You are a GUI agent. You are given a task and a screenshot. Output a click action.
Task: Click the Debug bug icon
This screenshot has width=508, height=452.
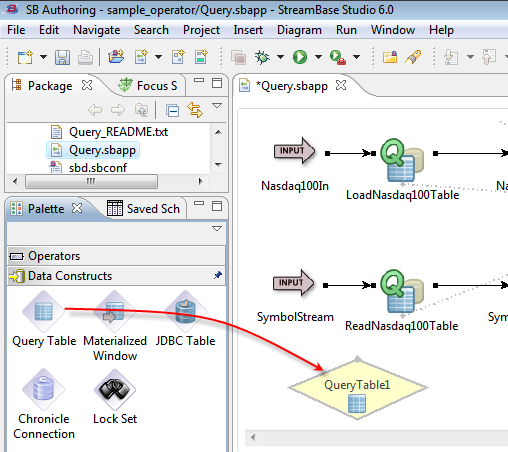click(x=262, y=57)
